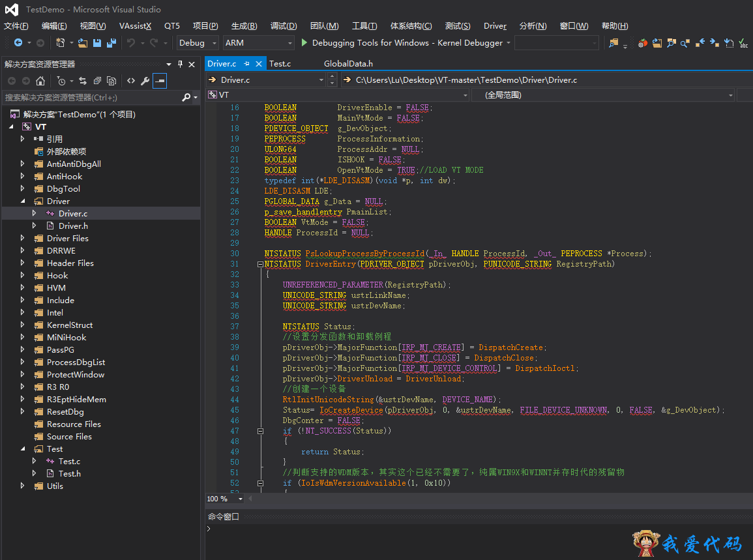Open Solution Explorer window options arrow

[x=169, y=64]
